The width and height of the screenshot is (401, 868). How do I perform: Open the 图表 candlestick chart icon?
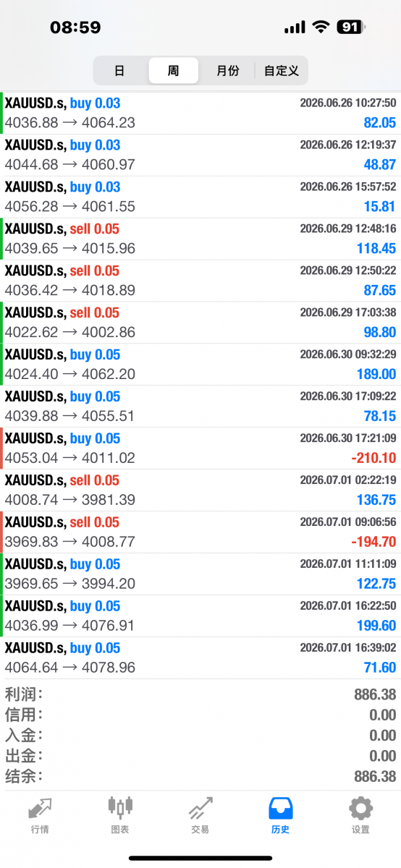pos(120,807)
